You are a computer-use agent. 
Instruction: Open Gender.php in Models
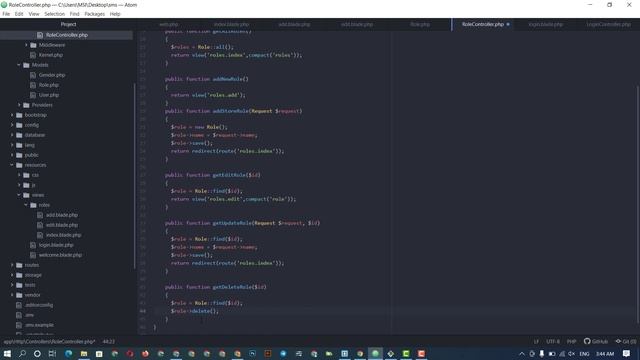click(x=52, y=75)
